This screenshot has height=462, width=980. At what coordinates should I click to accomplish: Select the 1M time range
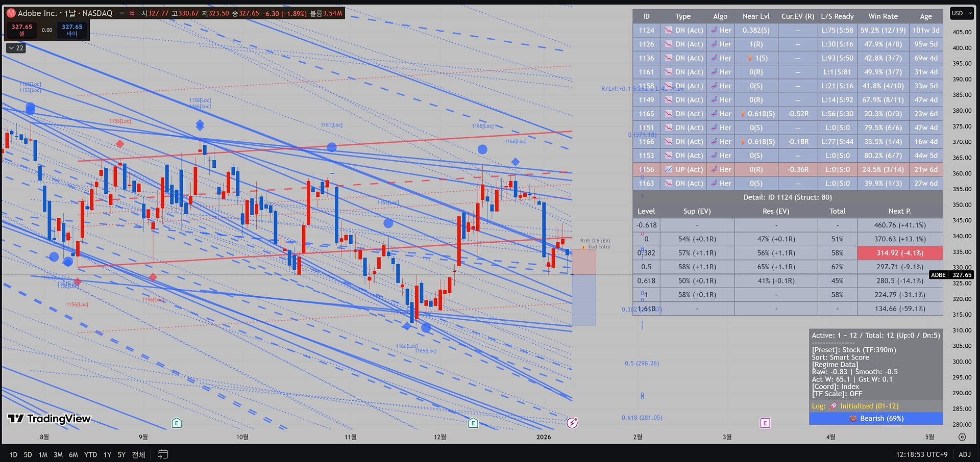43,454
